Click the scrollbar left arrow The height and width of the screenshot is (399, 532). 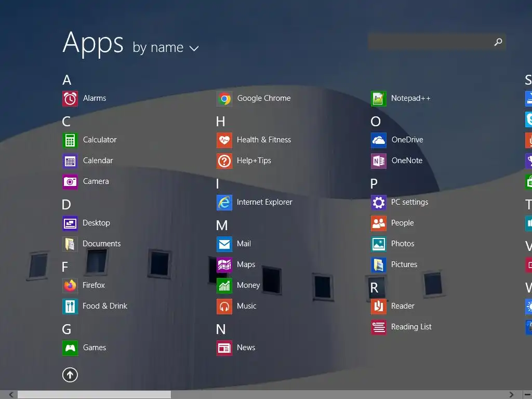pyautogui.click(x=11, y=395)
